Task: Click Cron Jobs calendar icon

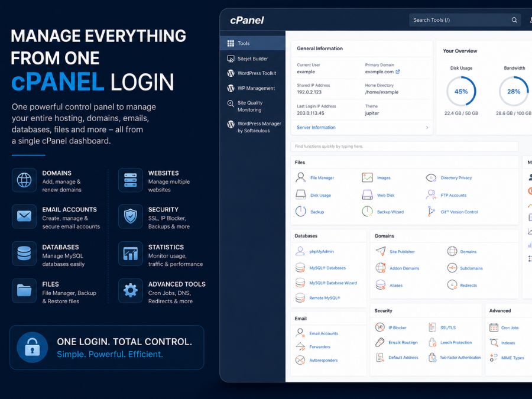Action: point(494,327)
